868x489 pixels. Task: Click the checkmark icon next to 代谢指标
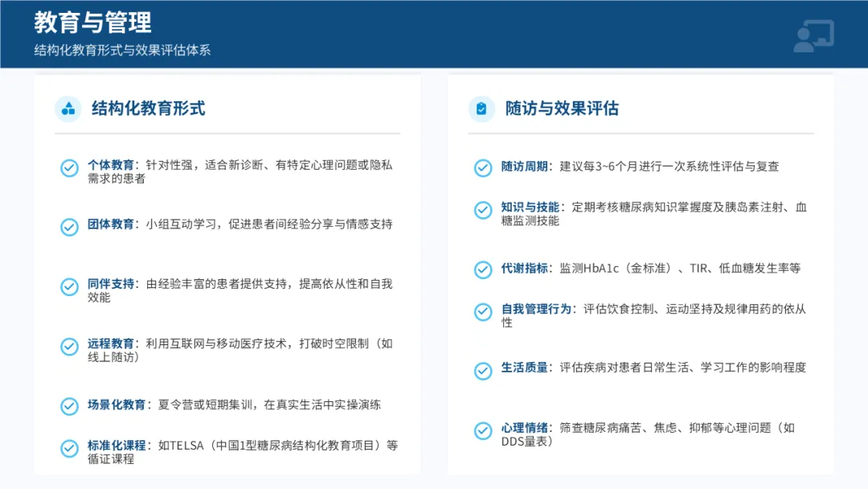point(483,269)
